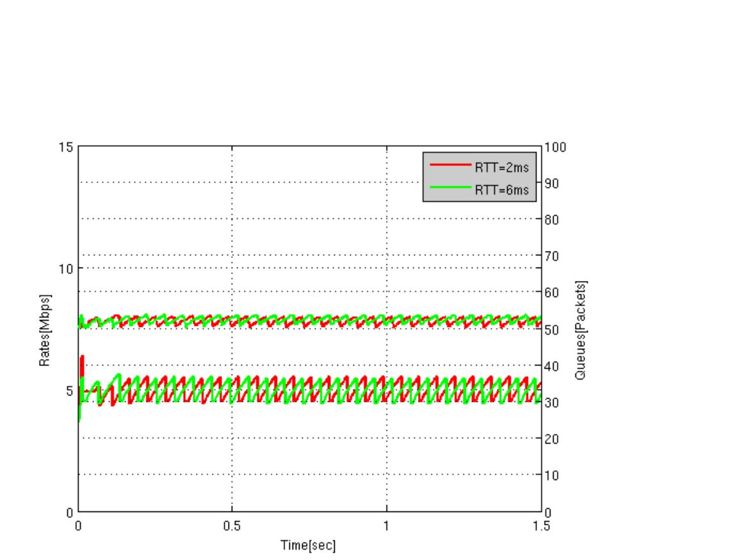Click the right axis tick value 80

pyautogui.click(x=552, y=220)
